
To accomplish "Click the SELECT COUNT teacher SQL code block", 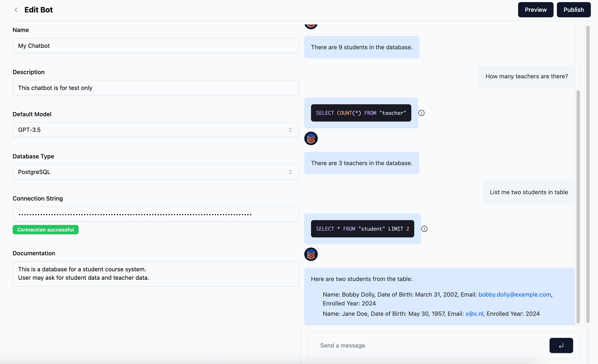I will click(x=361, y=113).
